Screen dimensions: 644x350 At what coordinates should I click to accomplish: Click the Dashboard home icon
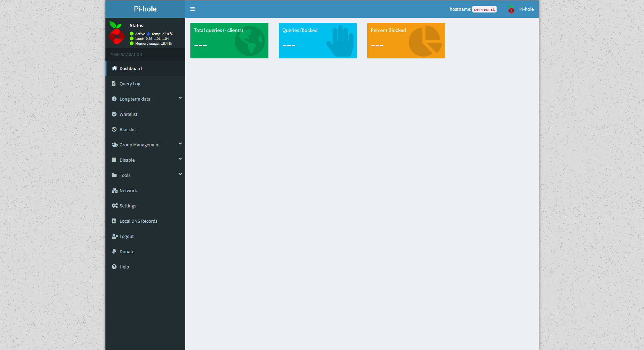(114, 68)
